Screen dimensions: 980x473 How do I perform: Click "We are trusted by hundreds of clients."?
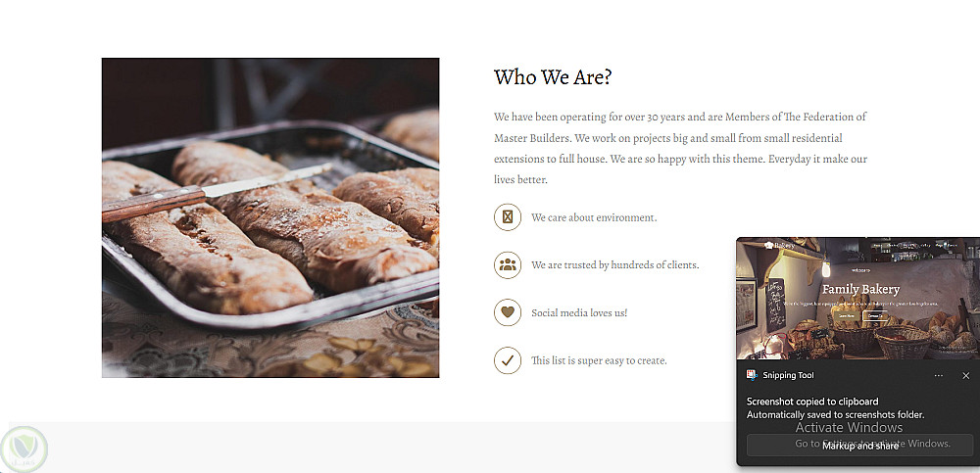(614, 264)
